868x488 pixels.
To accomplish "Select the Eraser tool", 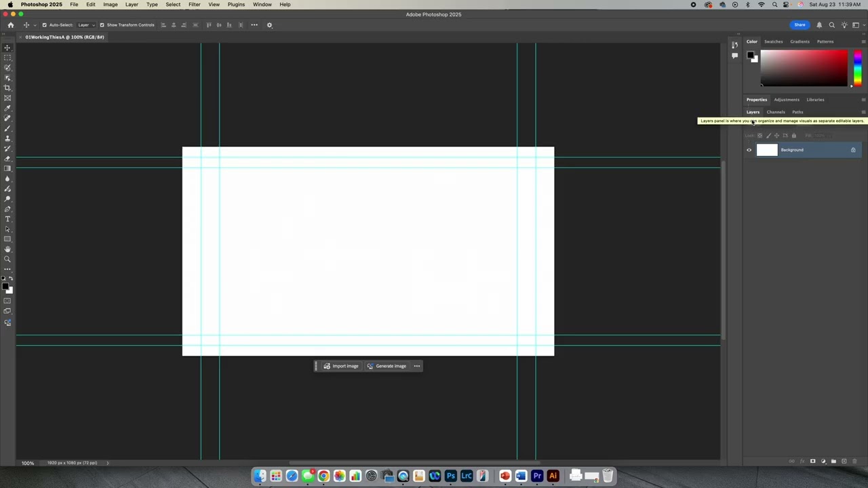I will (x=7, y=159).
